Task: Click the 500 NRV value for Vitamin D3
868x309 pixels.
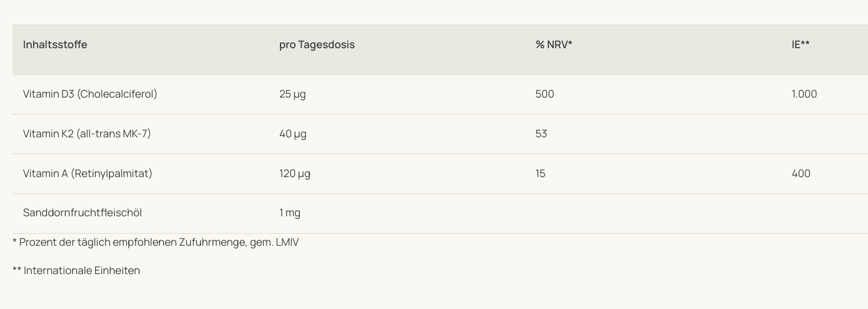Action: point(544,94)
